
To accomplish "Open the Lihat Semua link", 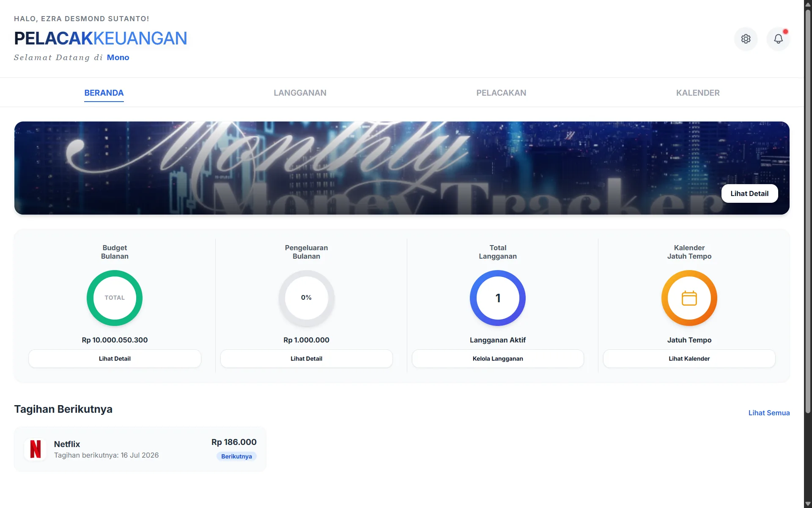I will point(769,413).
